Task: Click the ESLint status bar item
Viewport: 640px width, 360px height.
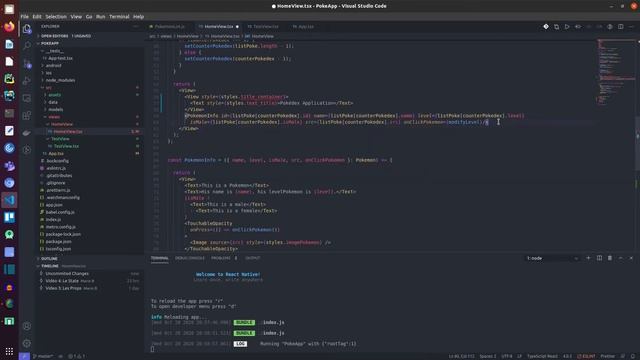Action: tap(586, 356)
